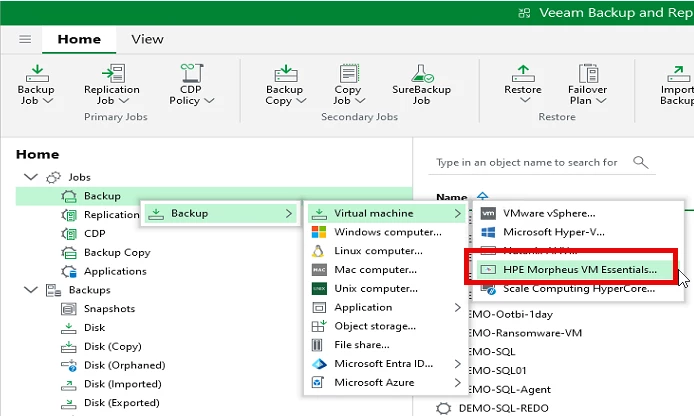
Task: Open Disk (Orphaned) under Backups
Action: coord(124,365)
